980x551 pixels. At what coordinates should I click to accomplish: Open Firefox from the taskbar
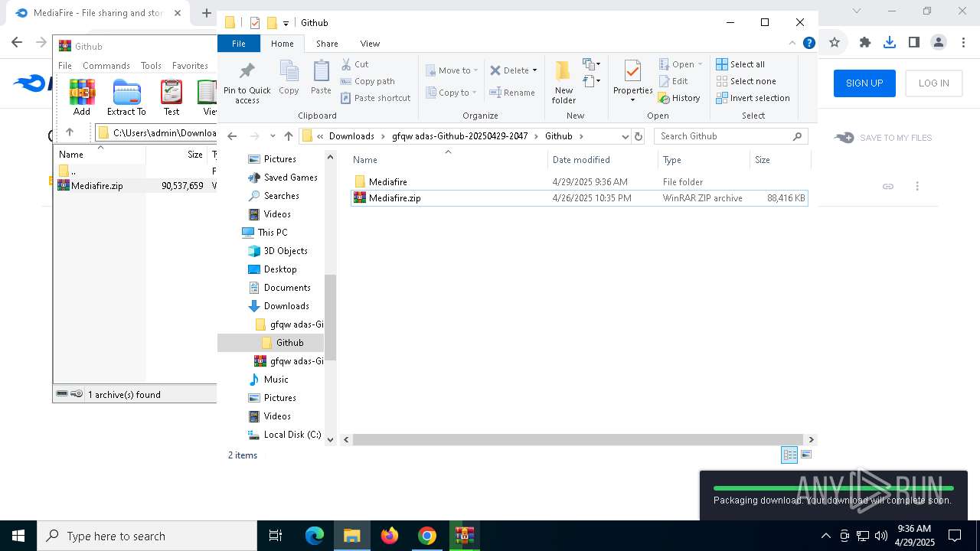[x=390, y=536]
